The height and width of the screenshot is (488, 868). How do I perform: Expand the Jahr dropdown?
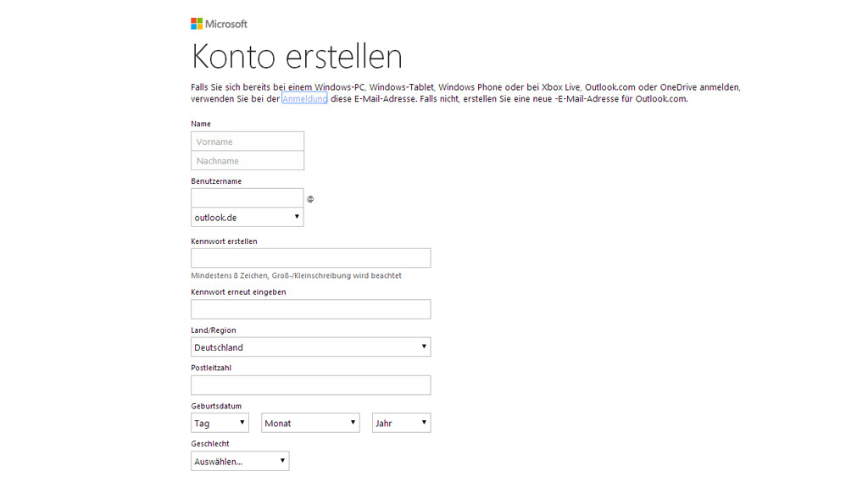point(401,424)
